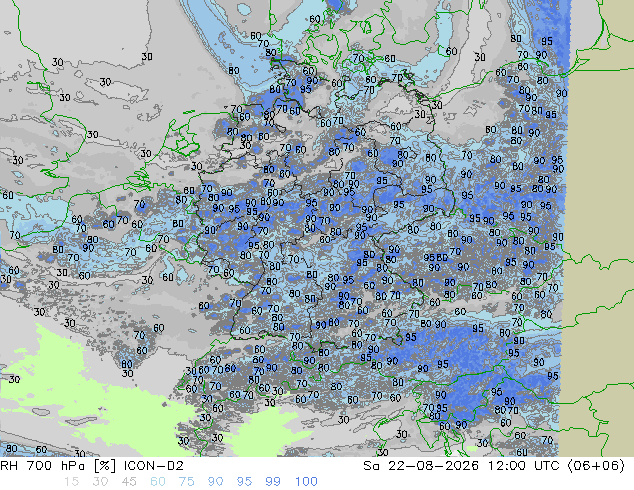This screenshot has width=634, height=490.
Task: Click the legend value 30
Action: point(100,482)
